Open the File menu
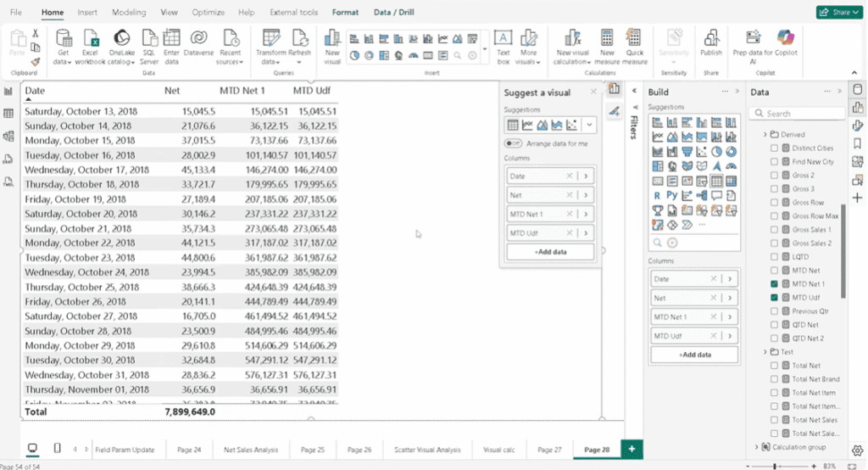Viewport: 868px width, 470px height. [16, 12]
